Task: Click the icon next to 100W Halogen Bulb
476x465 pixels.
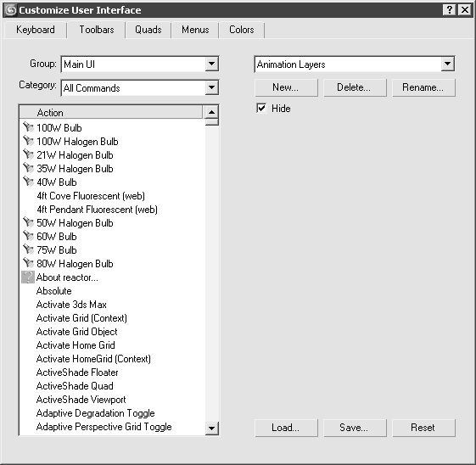Action: click(28, 141)
